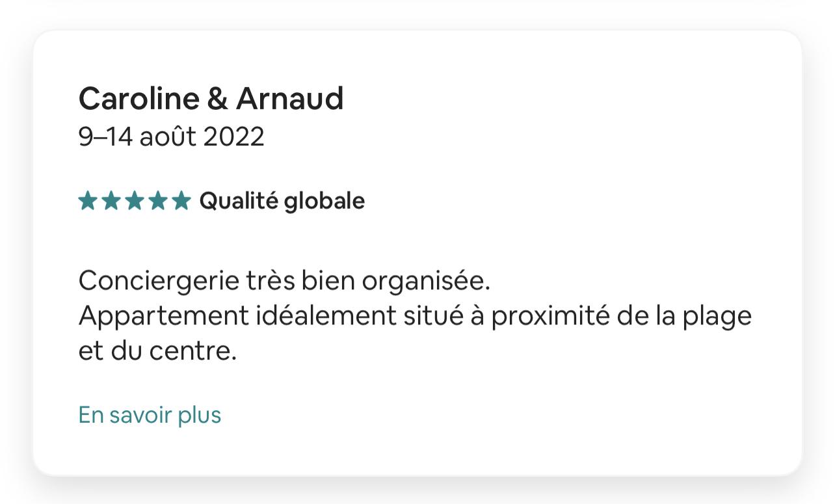Click the name Caroline in the heading
The width and height of the screenshot is (835, 504).
139,99
